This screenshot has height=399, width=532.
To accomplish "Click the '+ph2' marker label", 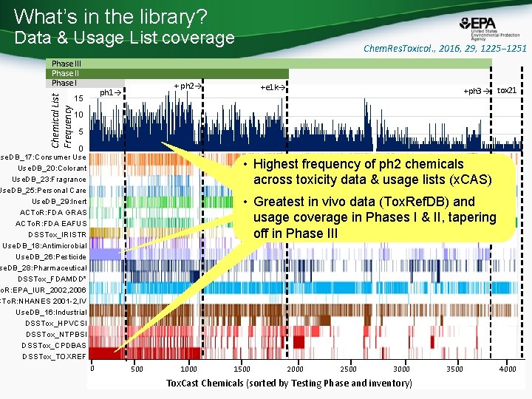I will 188,86.
